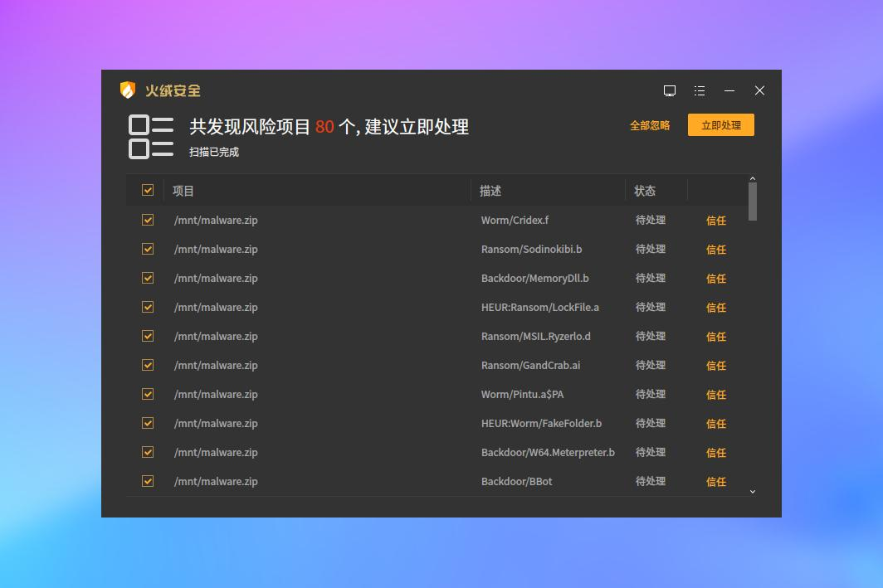Image resolution: width=883 pixels, height=588 pixels.
Task: Click the 描述 column header
Action: 490,191
